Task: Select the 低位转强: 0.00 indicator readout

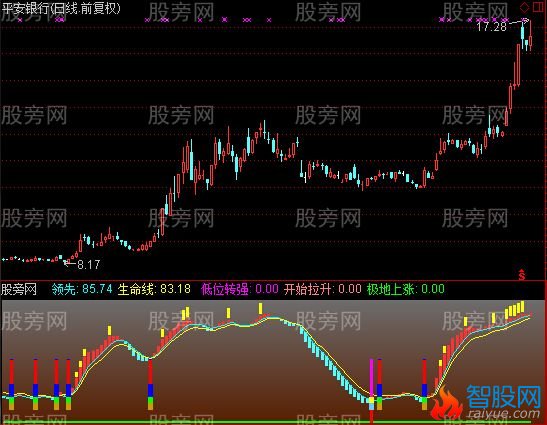Action: 240,289
